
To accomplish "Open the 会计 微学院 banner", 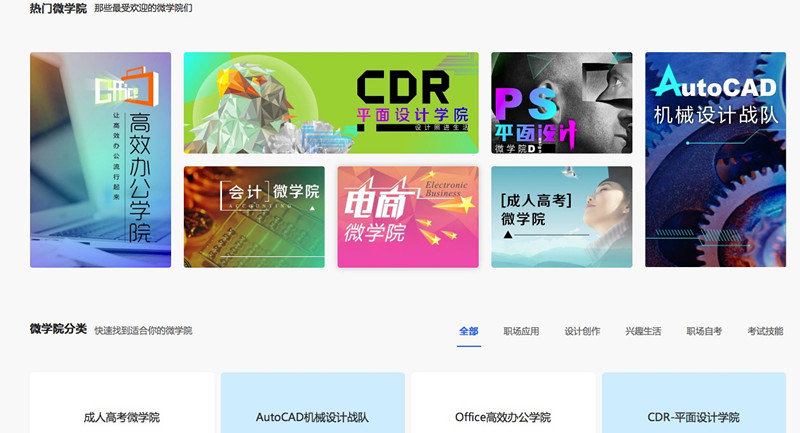I will pyautogui.click(x=254, y=217).
